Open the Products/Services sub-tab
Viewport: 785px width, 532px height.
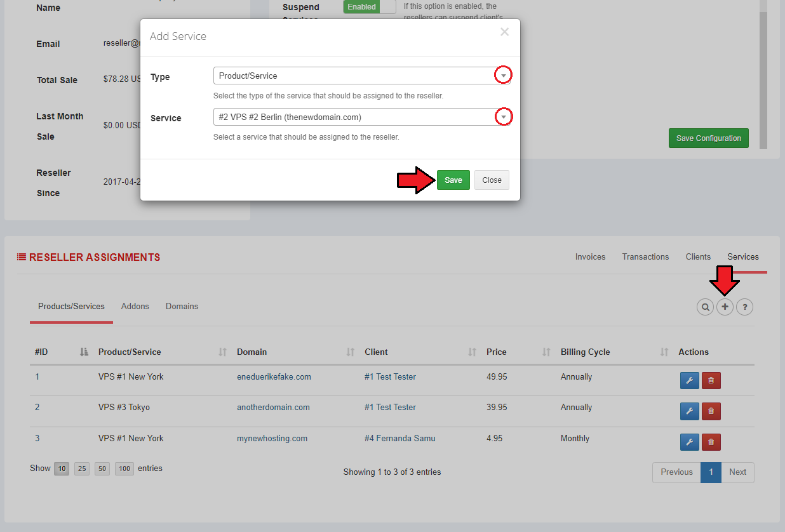tap(71, 306)
